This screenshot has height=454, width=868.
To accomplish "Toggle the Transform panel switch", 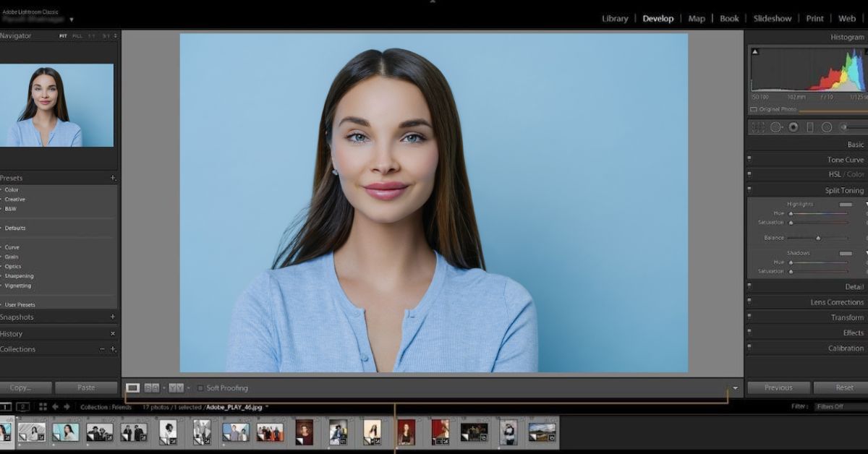I will [749, 317].
